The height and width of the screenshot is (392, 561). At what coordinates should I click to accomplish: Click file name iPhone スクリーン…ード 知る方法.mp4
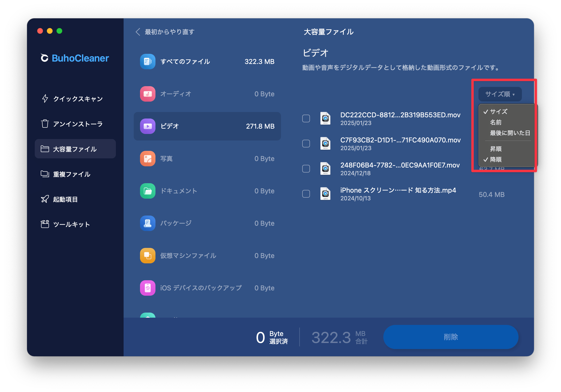(398, 190)
